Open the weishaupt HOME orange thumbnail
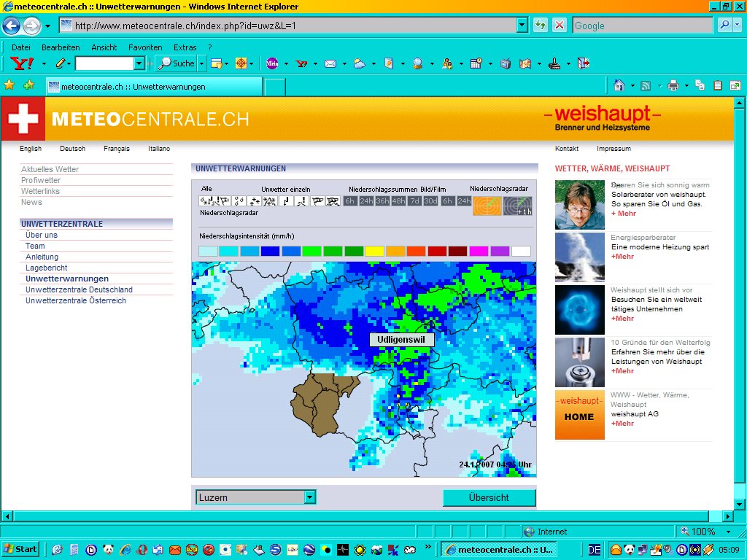The height and width of the screenshot is (560, 747). click(579, 415)
